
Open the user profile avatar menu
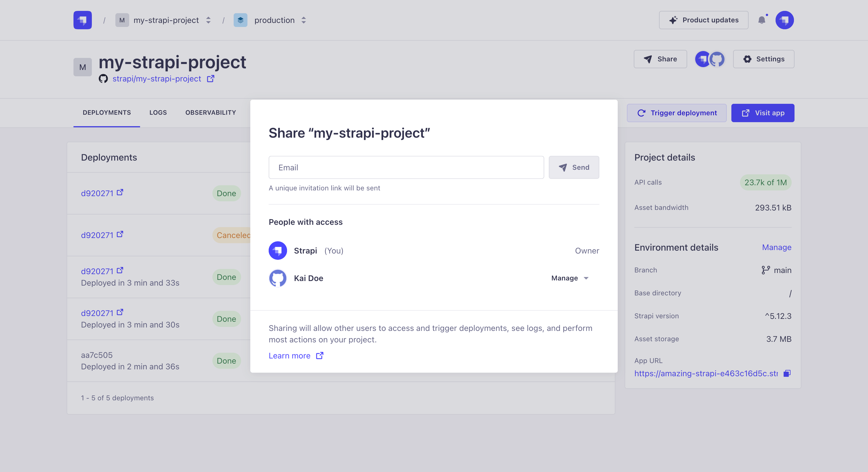(x=784, y=20)
